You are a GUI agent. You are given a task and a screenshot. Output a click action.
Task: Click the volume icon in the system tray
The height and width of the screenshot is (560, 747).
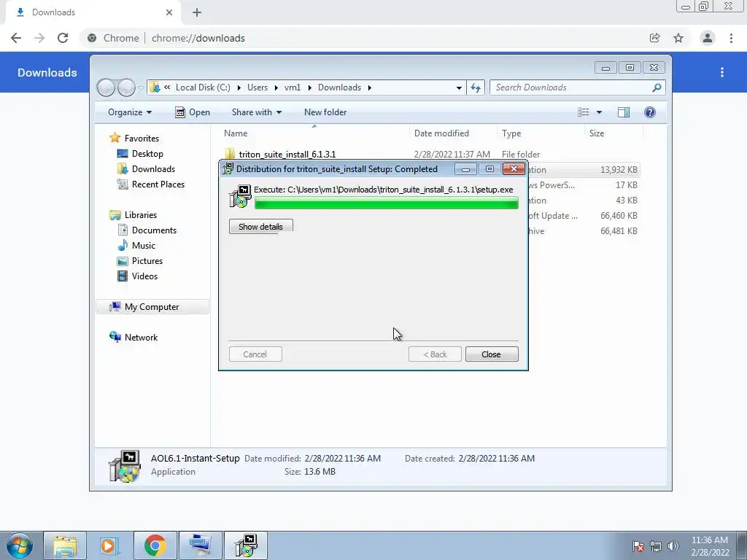coord(673,546)
